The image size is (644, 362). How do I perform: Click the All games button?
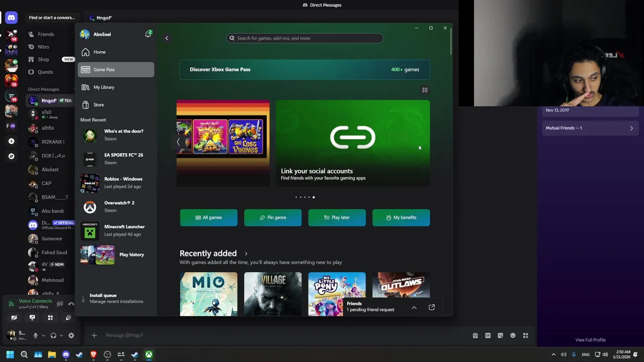tap(209, 218)
